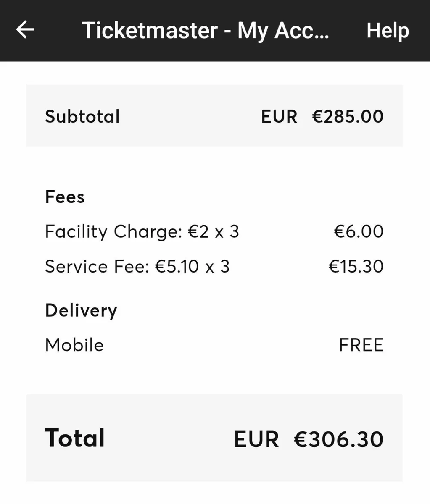Click the Facility Charge label text
This screenshot has height=504, width=430.
[x=112, y=232]
